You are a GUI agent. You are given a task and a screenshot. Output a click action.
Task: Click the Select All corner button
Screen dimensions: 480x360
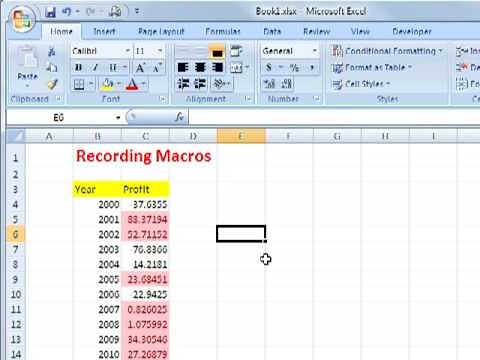[16, 136]
